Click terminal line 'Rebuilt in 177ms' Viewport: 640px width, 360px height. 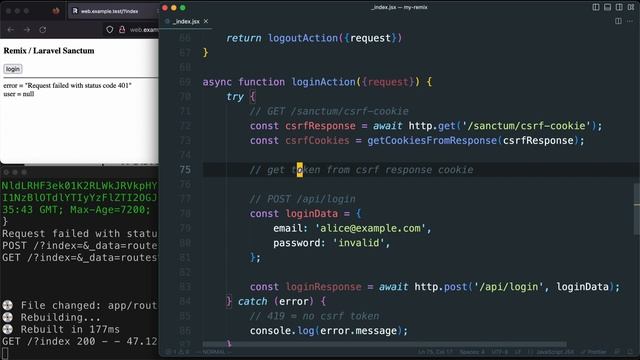70,329
